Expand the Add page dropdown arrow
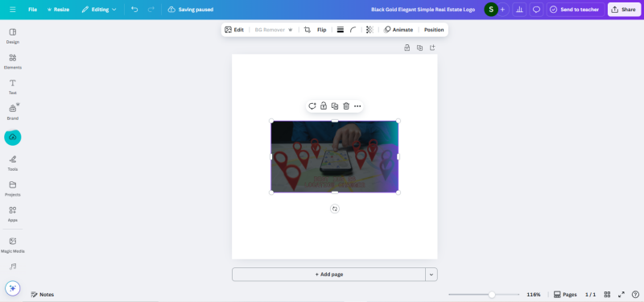Screen dimensions: 644x302 pyautogui.click(x=431, y=275)
